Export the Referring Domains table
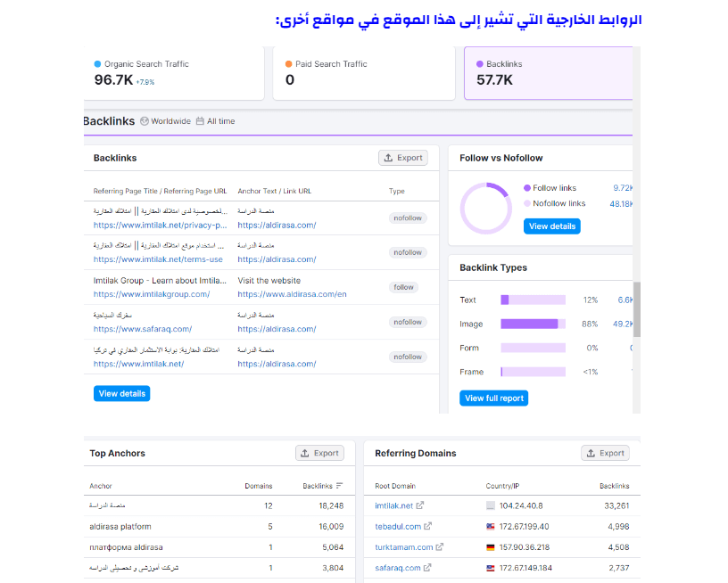This screenshot has height=583, width=728. pyautogui.click(x=606, y=453)
